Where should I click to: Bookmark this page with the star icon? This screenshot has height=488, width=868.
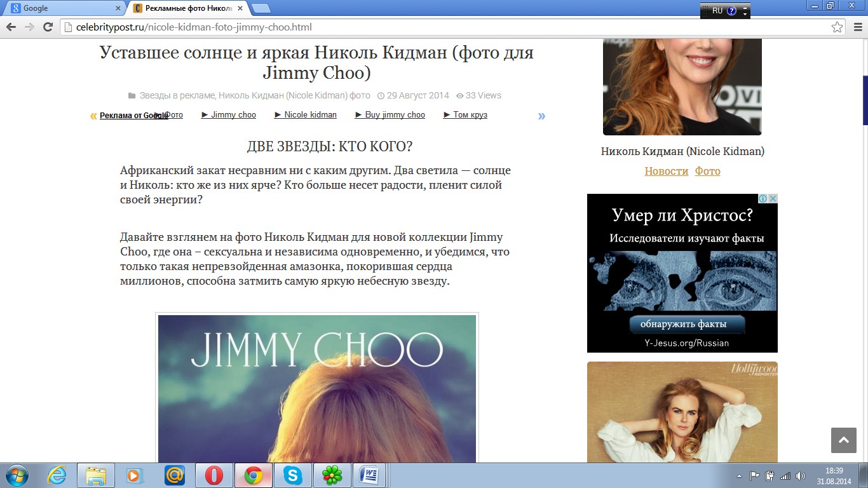(837, 27)
